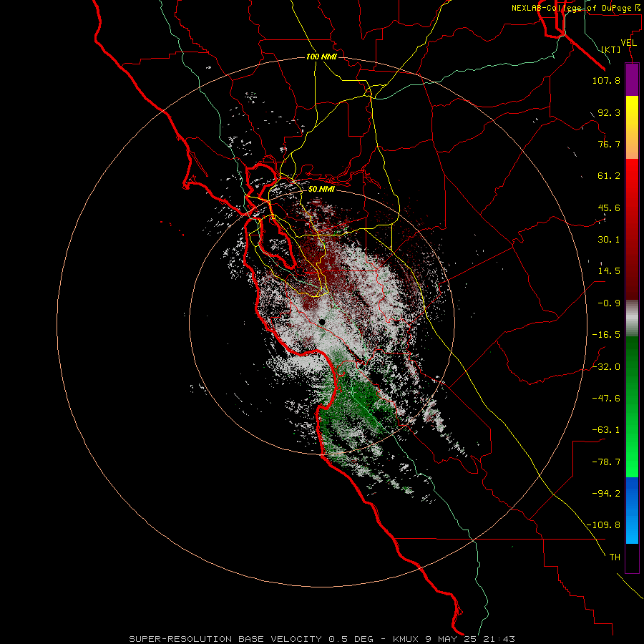Click the yellow-orange segment of the velocity scale
The image size is (644, 644).
632,127
